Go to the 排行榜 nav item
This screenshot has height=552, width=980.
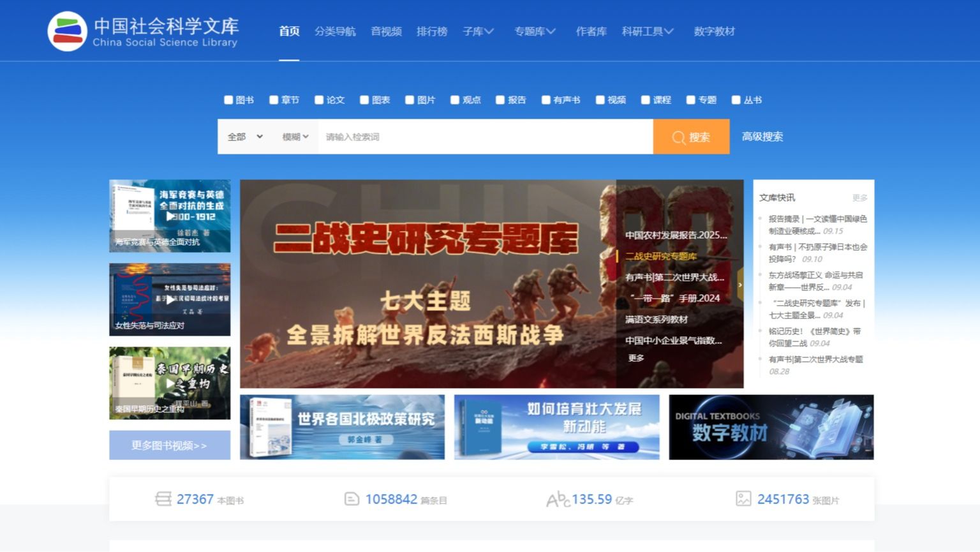click(432, 31)
